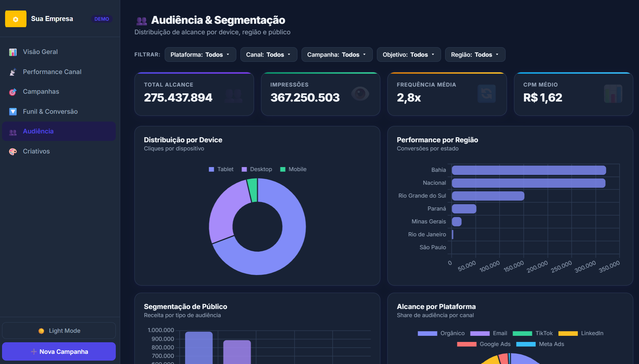639x364 pixels.
Task: Click the eye icon in Impressões card
Action: (360, 93)
